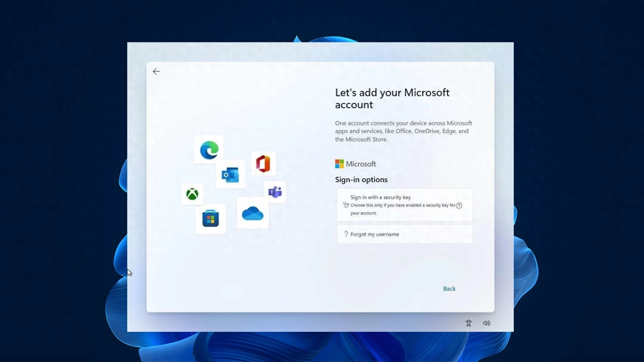The height and width of the screenshot is (362, 644).
Task: Click the Microsoft Teams icon
Action: click(x=275, y=192)
